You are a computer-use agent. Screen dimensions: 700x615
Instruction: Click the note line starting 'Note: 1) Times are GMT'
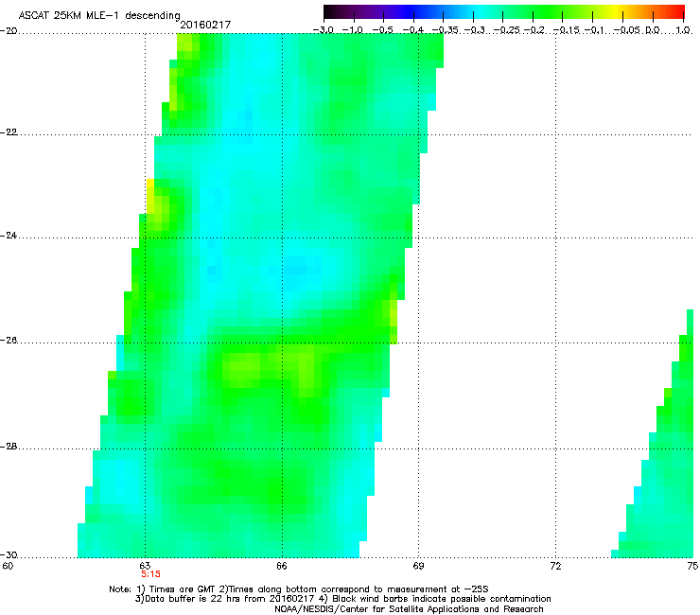tap(299, 589)
